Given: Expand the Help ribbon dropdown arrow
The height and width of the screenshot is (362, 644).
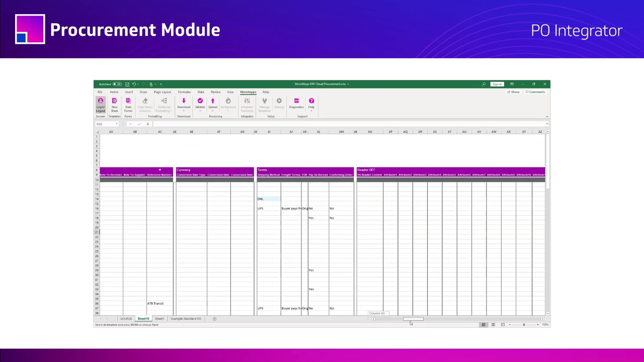Looking at the screenshot, I should tap(311, 111).
